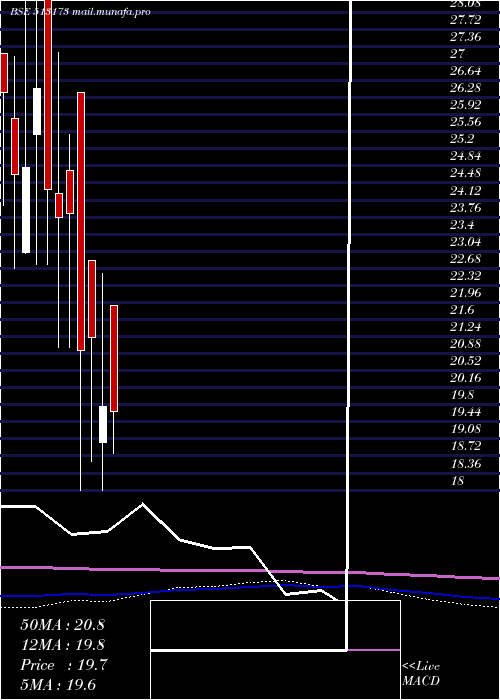Image resolution: width=500 pixels, height=700 pixels.
Task: Click the 25.2 price axis label
Action: 462,139
